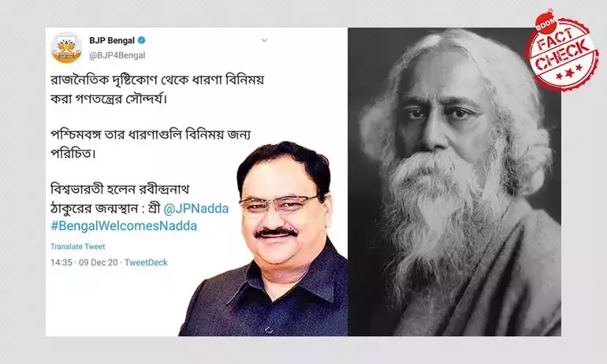This screenshot has width=607, height=364.
Task: Open the tweet options chevron
Action: click(x=264, y=40)
